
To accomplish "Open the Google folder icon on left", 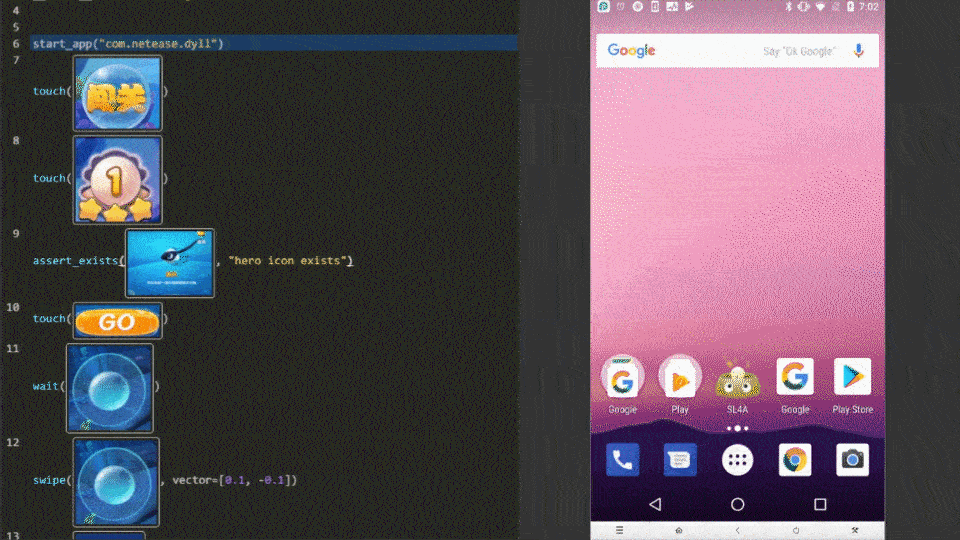I will (x=622, y=378).
